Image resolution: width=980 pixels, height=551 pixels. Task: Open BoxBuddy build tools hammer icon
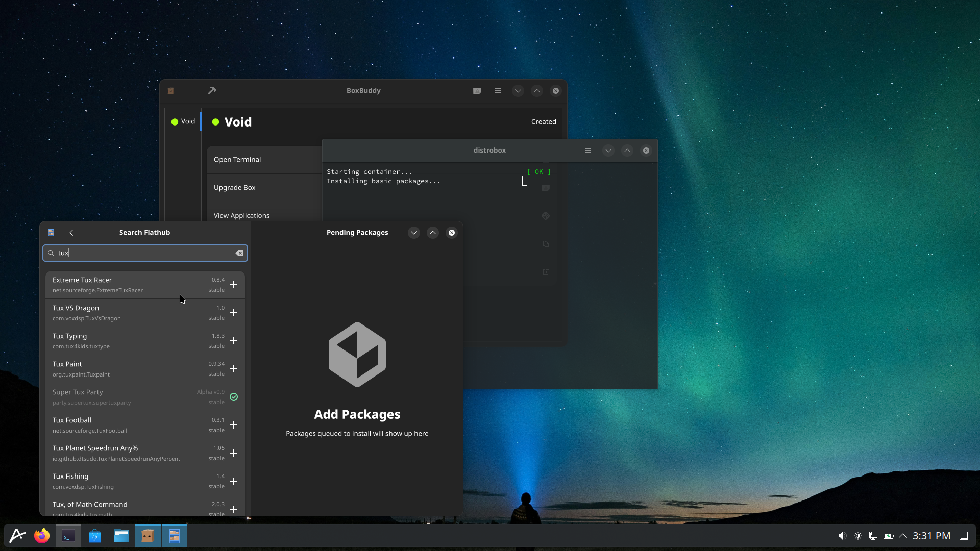pos(212,91)
